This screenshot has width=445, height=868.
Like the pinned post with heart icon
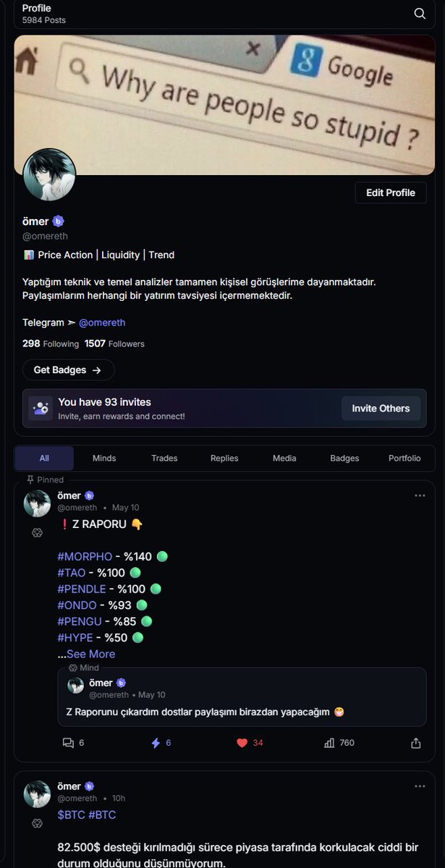(242, 743)
